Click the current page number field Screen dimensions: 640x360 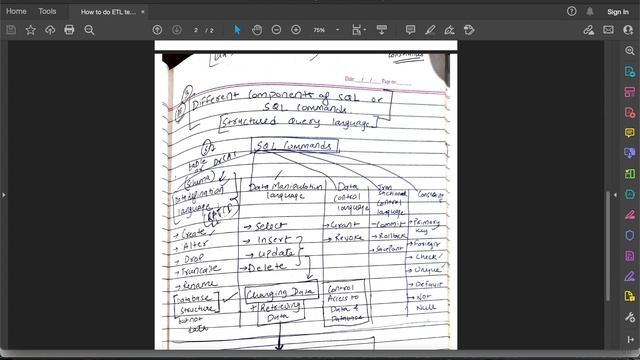196,30
